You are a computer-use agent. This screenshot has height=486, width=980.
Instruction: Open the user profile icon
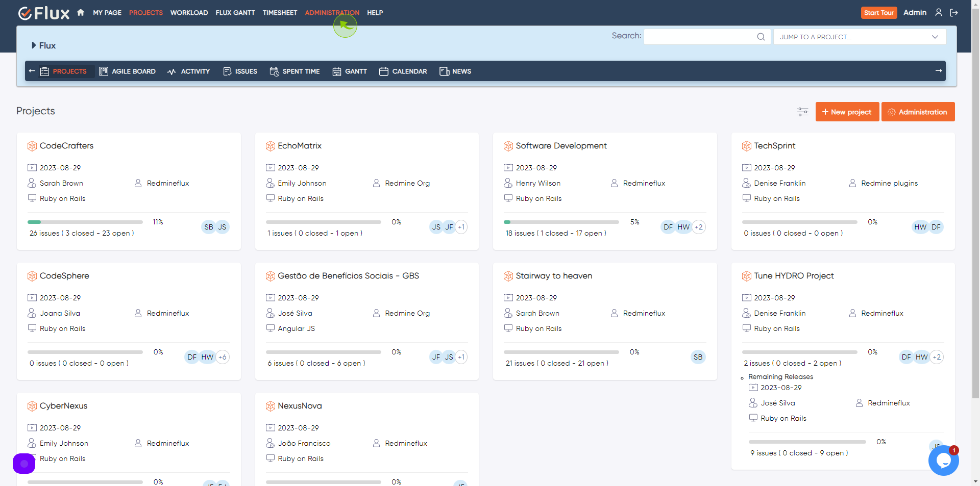pyautogui.click(x=938, y=12)
